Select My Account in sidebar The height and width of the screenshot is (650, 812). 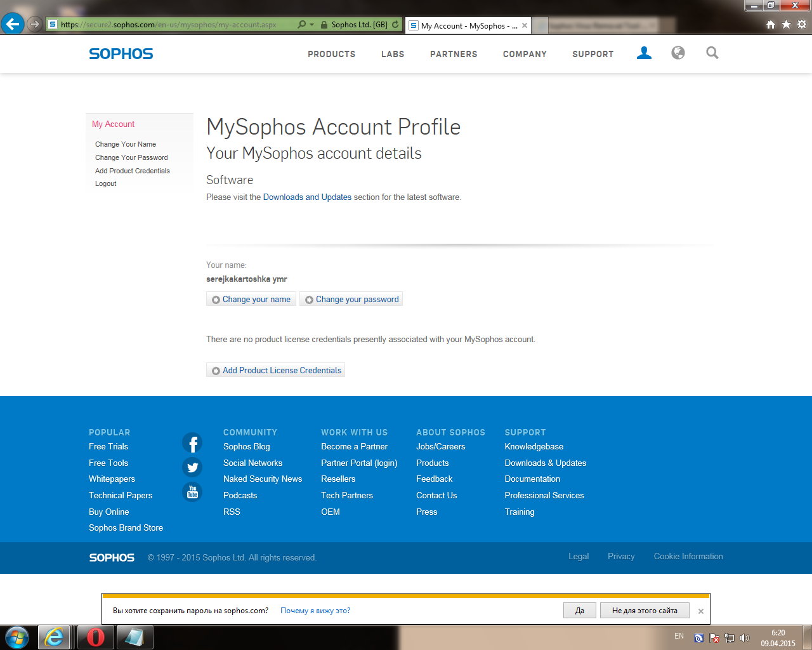[113, 124]
